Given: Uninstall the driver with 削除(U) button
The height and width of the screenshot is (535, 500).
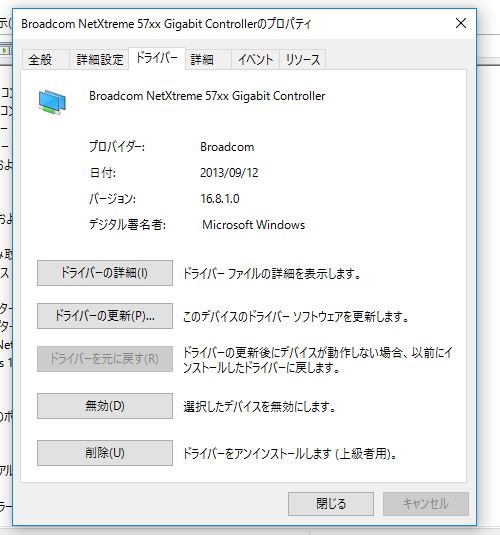Looking at the screenshot, I should coord(105,453).
